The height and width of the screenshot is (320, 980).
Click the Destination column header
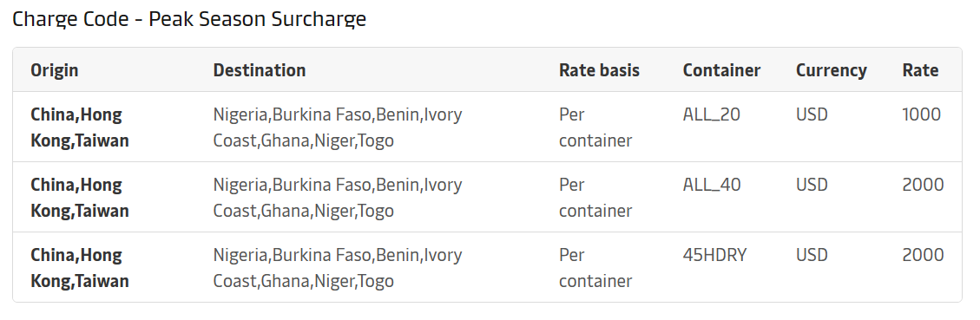pos(260,70)
